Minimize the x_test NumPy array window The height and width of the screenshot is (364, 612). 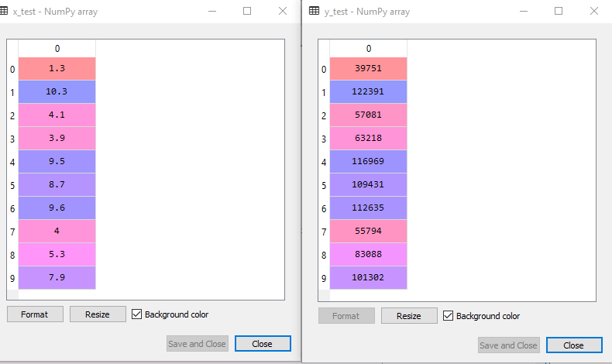point(211,12)
